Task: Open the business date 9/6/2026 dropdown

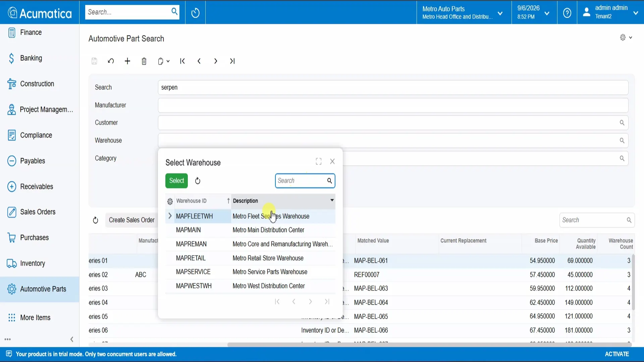Action: pyautogui.click(x=534, y=12)
